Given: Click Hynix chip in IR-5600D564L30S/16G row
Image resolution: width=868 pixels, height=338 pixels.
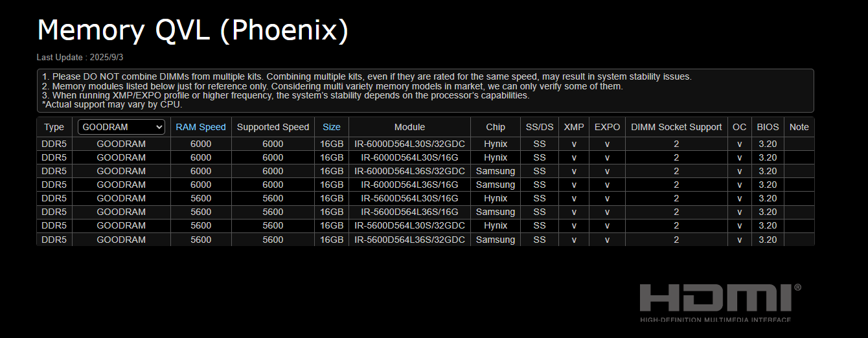Looking at the screenshot, I should (496, 198).
